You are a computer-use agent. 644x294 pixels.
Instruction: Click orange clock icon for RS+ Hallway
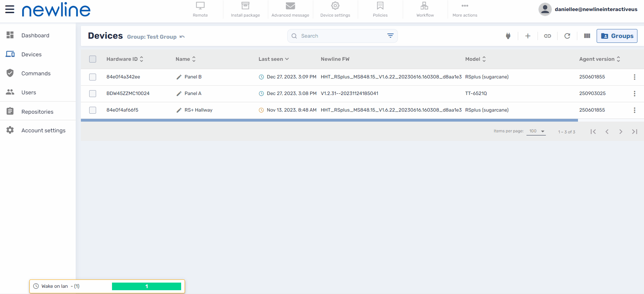261,110
